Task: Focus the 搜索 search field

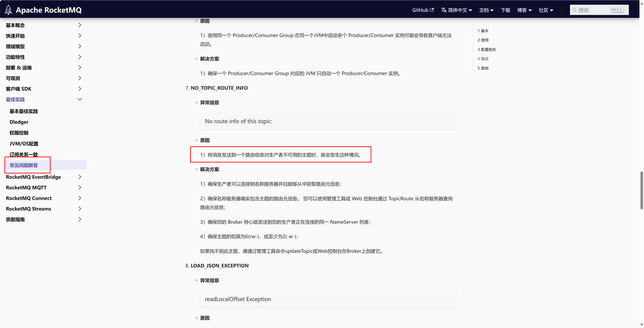Action: coord(599,10)
